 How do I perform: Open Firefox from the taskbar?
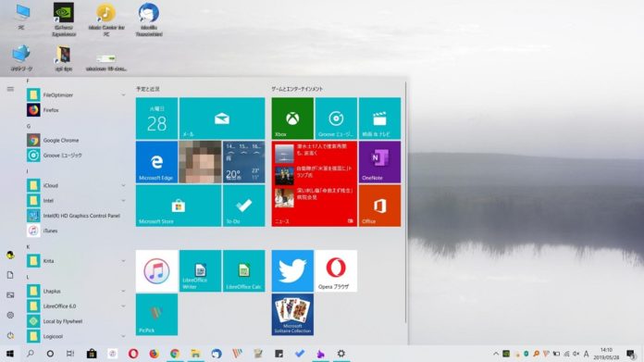point(154,354)
